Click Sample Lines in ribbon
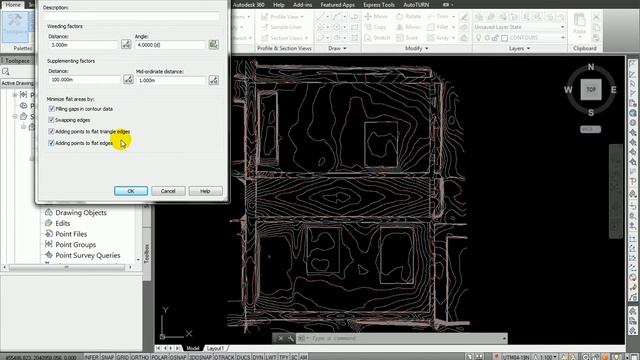 click(282, 27)
